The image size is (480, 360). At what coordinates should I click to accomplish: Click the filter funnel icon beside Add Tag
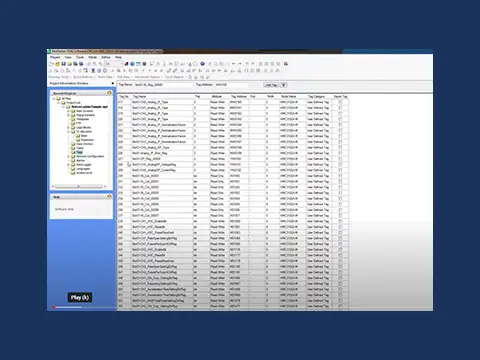(283, 85)
